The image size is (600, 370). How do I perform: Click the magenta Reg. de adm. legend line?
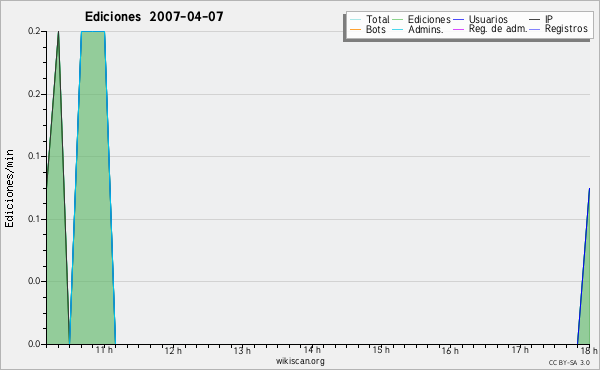click(x=458, y=29)
